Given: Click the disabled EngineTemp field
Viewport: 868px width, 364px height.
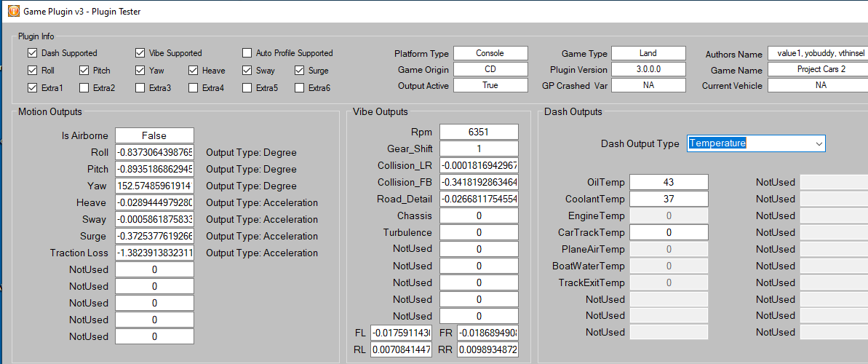Looking at the screenshot, I should (669, 215).
